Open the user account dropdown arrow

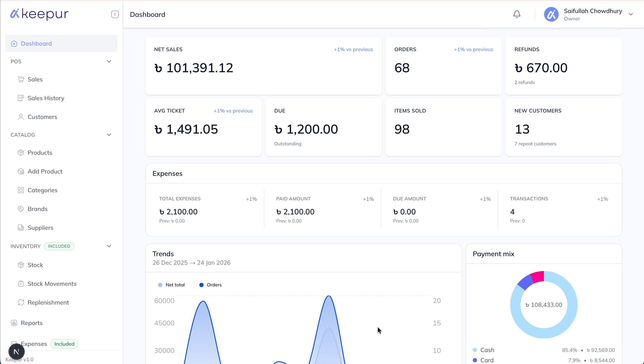click(631, 14)
